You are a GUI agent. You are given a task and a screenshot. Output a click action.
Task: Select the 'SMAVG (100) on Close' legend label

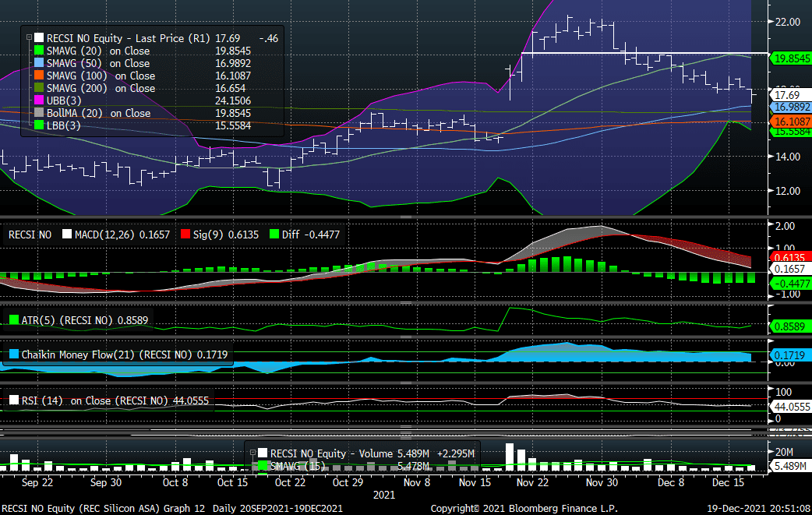click(x=101, y=76)
